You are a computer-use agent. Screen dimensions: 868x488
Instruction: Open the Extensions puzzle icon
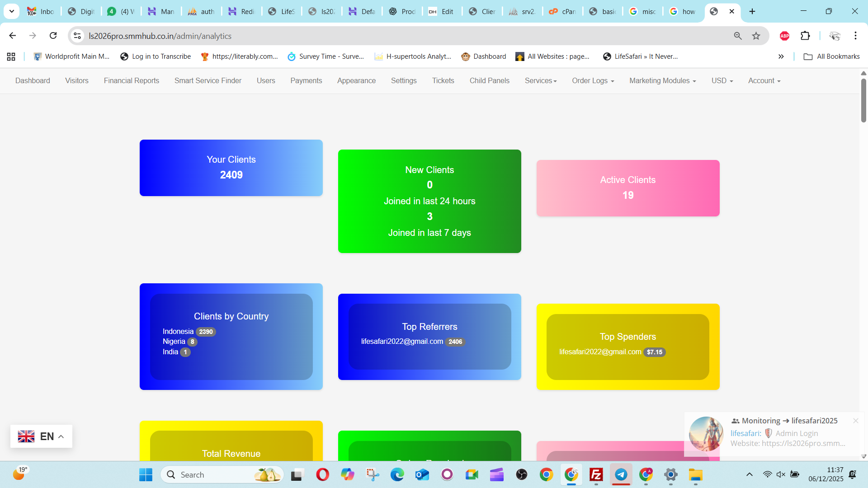pyautogui.click(x=805, y=36)
